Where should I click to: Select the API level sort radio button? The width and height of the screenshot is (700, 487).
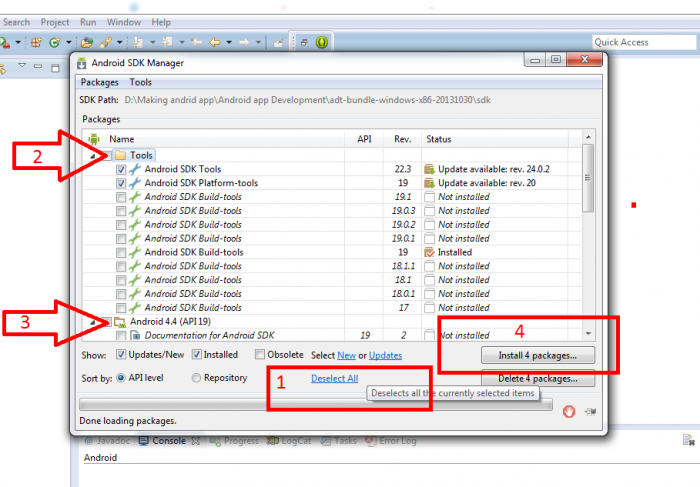121,378
